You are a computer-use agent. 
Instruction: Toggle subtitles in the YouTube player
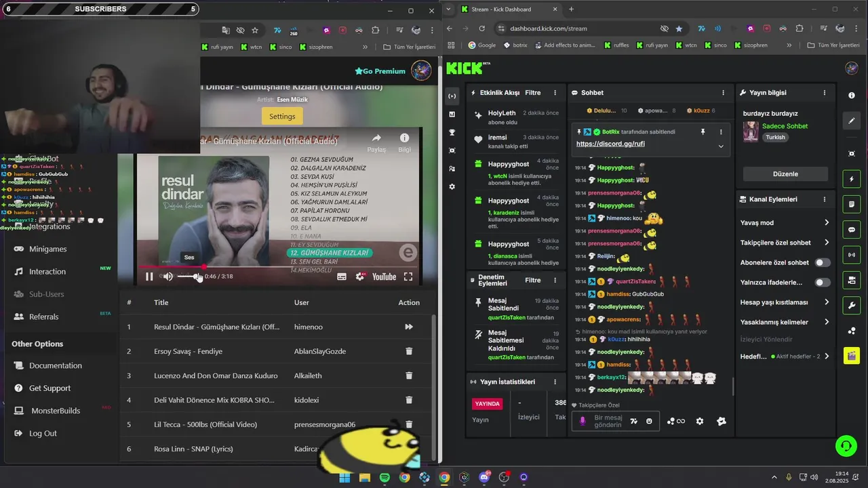click(342, 277)
